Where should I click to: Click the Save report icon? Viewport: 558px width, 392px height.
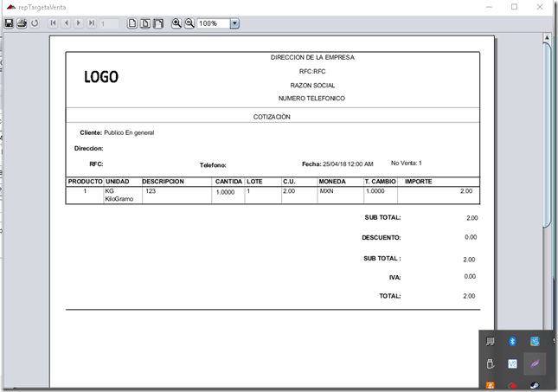(x=9, y=23)
